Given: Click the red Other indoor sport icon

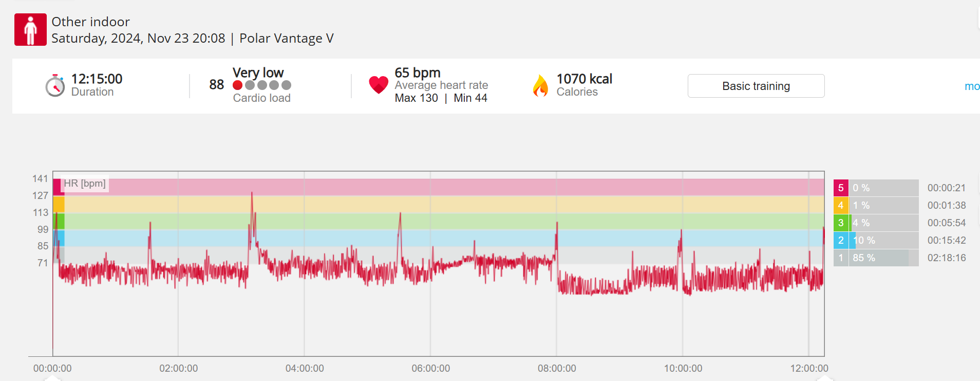Looking at the screenshot, I should [30, 30].
